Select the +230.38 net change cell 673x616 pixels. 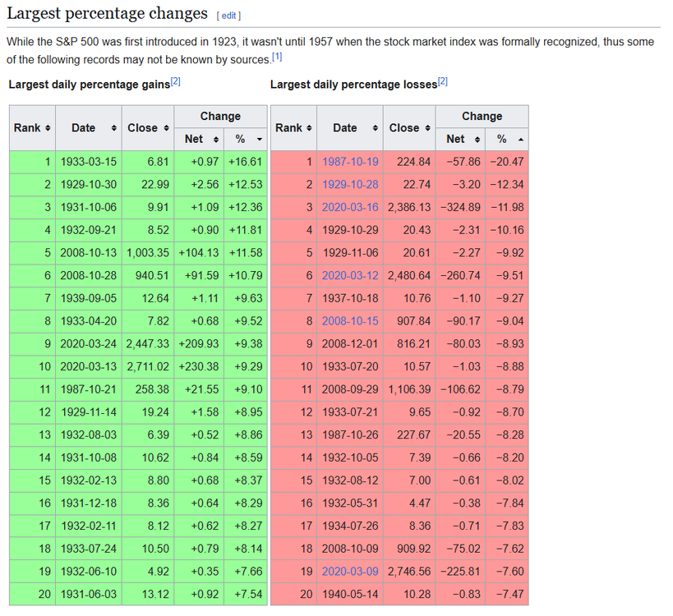199,366
